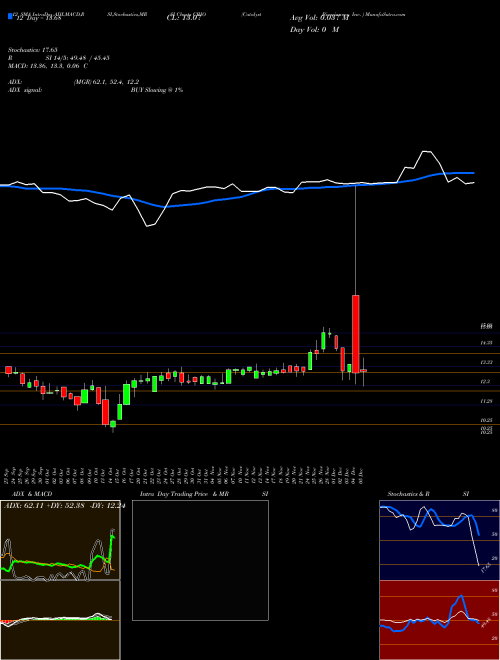
Task: Click the ADX indicator chart panel
Action: (60, 540)
